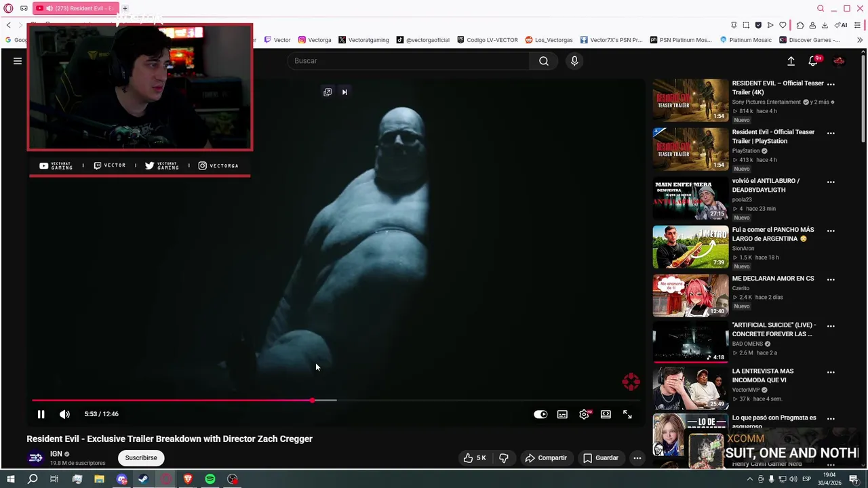Open more actions menu beside Guardar
The image size is (868, 488).
pyautogui.click(x=637, y=458)
